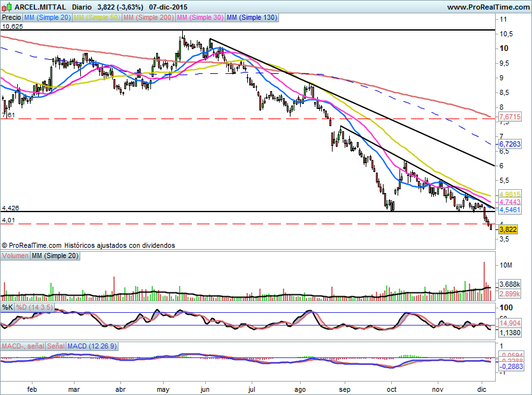This screenshot has width=532, height=395.
Task: Click the abr label on time axis
Action: tap(120, 389)
